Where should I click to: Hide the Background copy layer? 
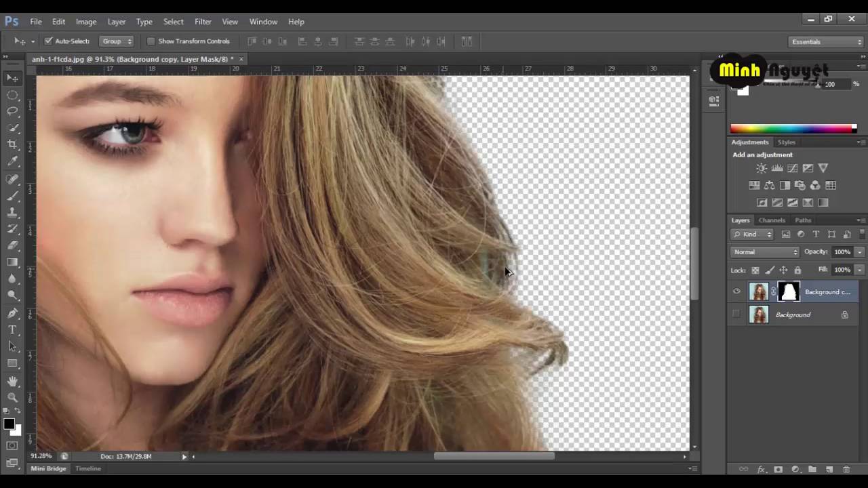[736, 292]
